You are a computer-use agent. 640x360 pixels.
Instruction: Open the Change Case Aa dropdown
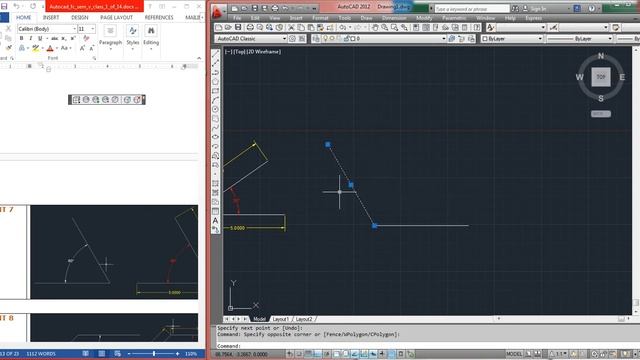coord(65,48)
